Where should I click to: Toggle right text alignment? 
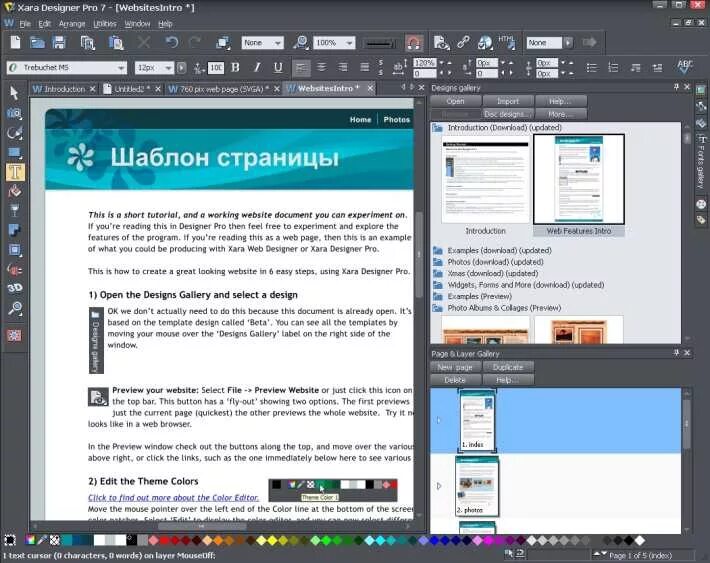tap(343, 67)
